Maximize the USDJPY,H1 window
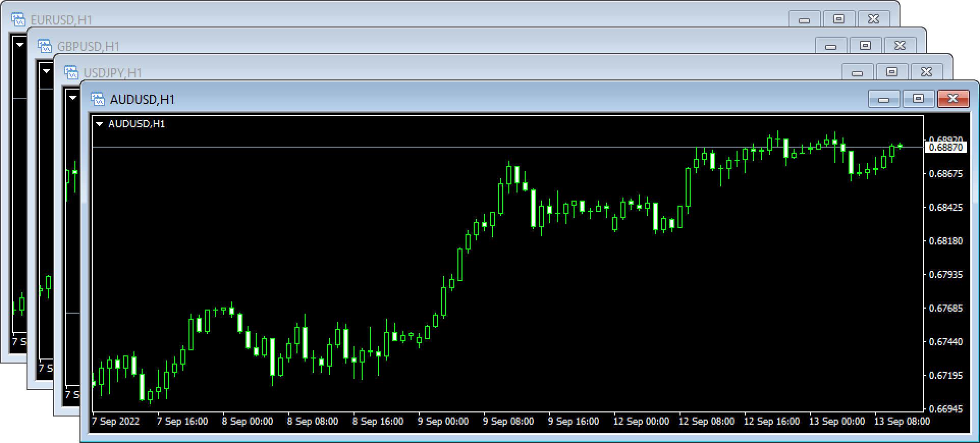The height and width of the screenshot is (443, 980). coord(892,72)
